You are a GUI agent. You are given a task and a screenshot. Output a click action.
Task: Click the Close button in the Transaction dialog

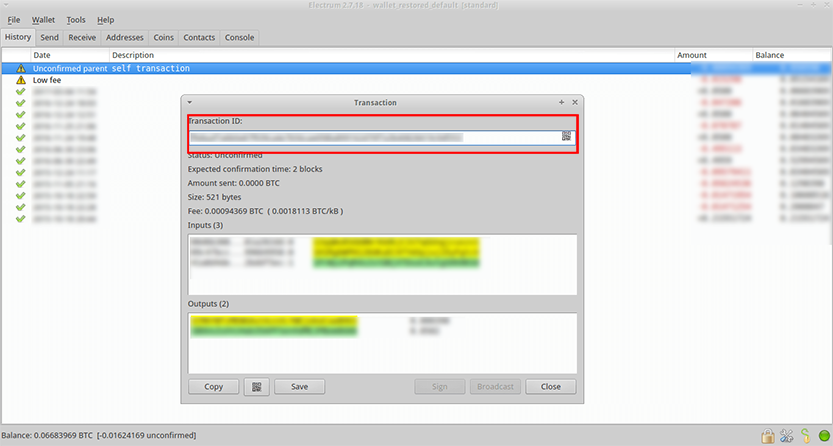550,387
